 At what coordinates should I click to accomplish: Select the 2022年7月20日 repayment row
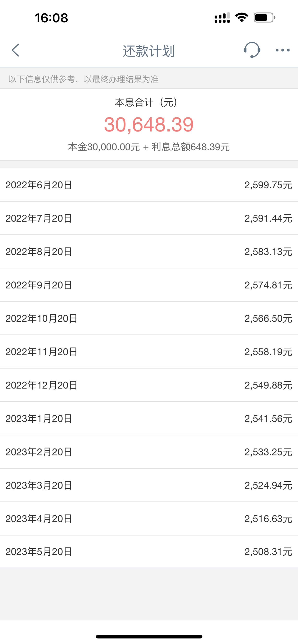point(149,218)
